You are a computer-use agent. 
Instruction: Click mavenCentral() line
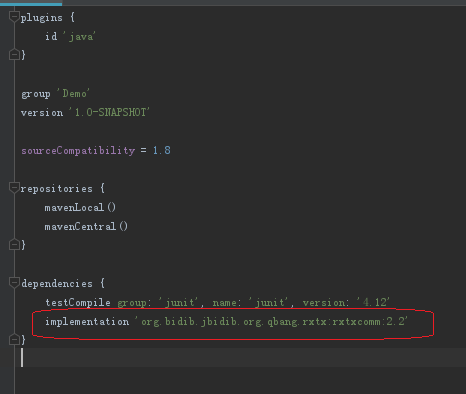pos(86,227)
